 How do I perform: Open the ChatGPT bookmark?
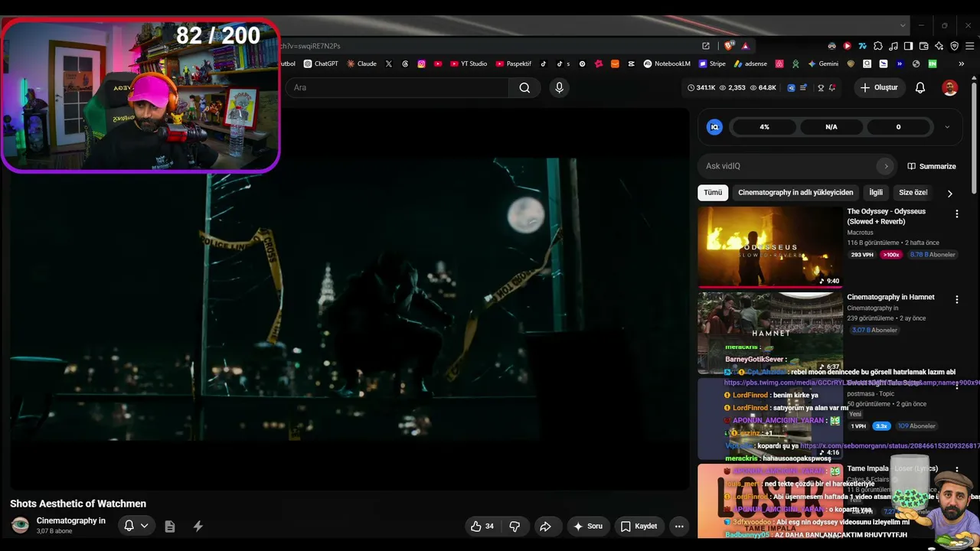[x=321, y=64]
